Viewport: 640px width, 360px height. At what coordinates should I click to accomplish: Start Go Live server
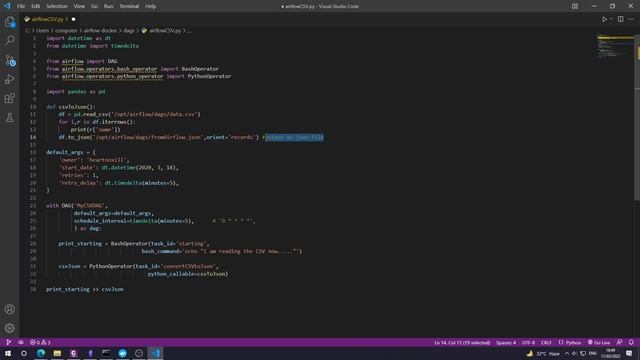pos(599,342)
